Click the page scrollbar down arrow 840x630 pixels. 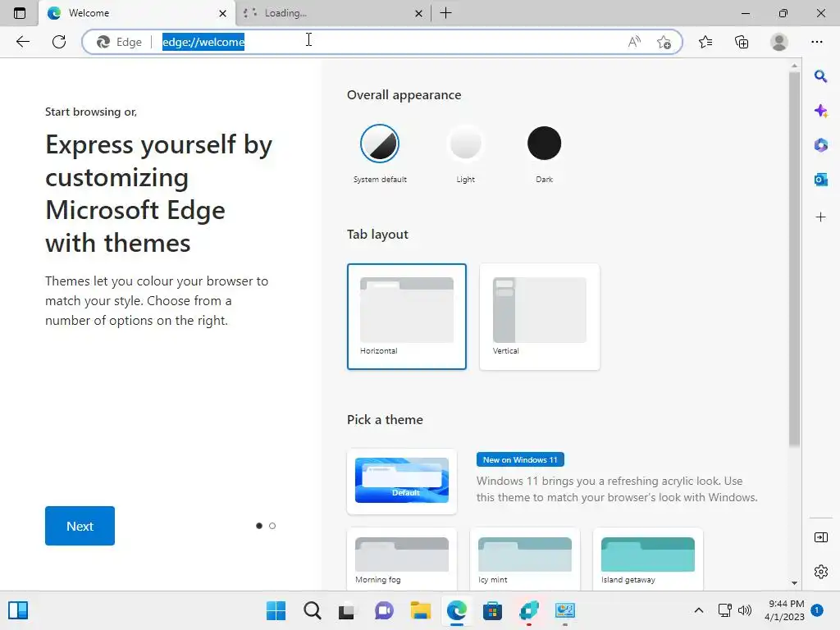pyautogui.click(x=794, y=583)
